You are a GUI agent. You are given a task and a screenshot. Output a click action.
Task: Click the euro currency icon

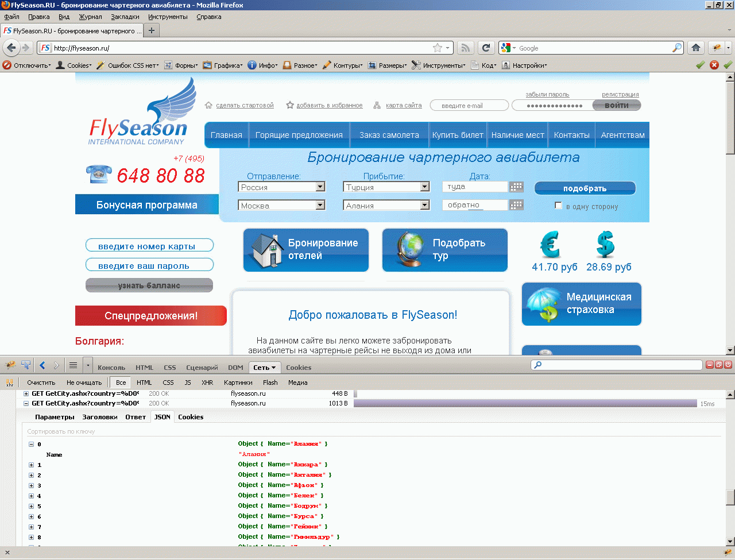550,245
